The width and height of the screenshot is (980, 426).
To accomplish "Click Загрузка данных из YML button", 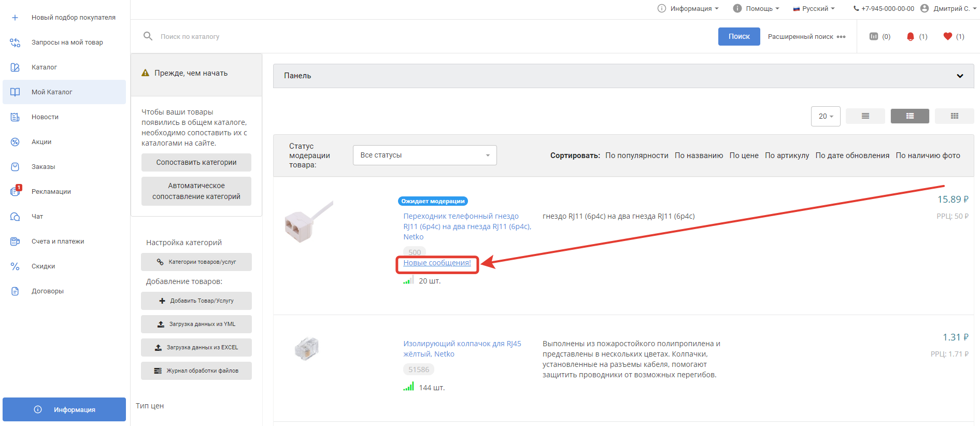I will 196,324.
